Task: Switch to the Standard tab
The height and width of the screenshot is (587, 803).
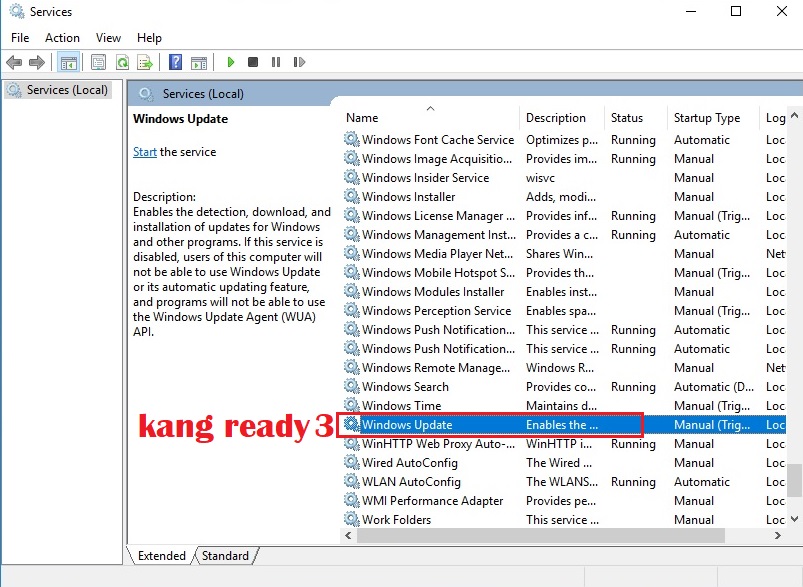Action: (225, 556)
